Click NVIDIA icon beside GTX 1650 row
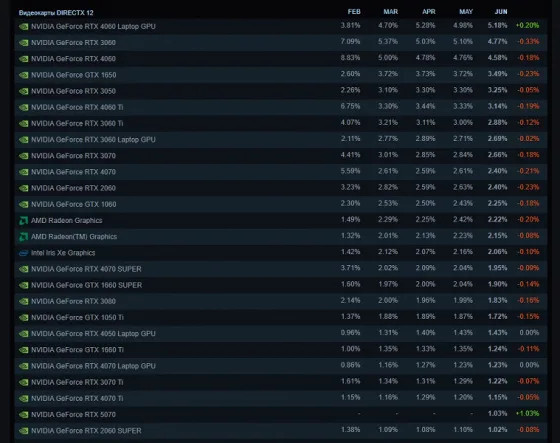560x443 pixels. click(x=24, y=75)
